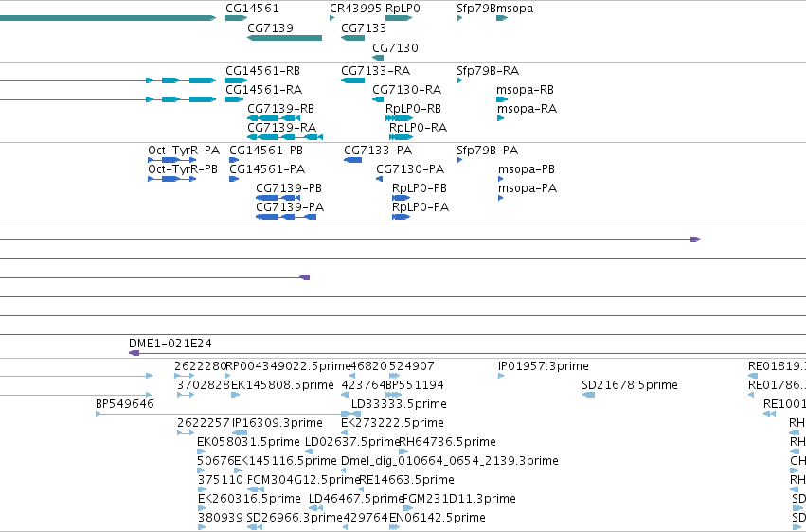Click the CG7130 gene label
The height and width of the screenshot is (532, 806).
pos(395,47)
